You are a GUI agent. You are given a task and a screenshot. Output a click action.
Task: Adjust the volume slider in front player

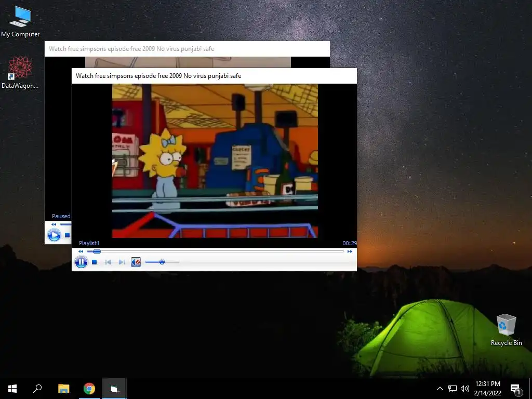(x=162, y=262)
